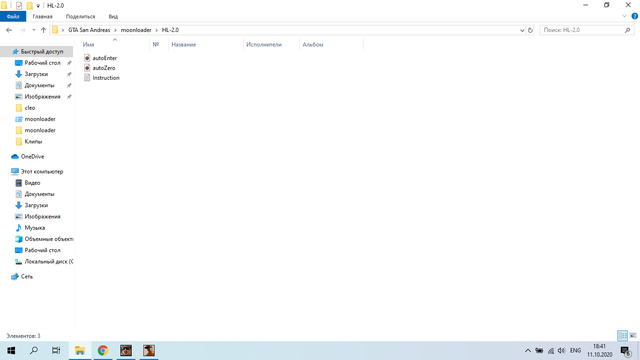Open ribbon help button
Image resolution: width=640 pixels, height=360 pixels.
point(635,16)
